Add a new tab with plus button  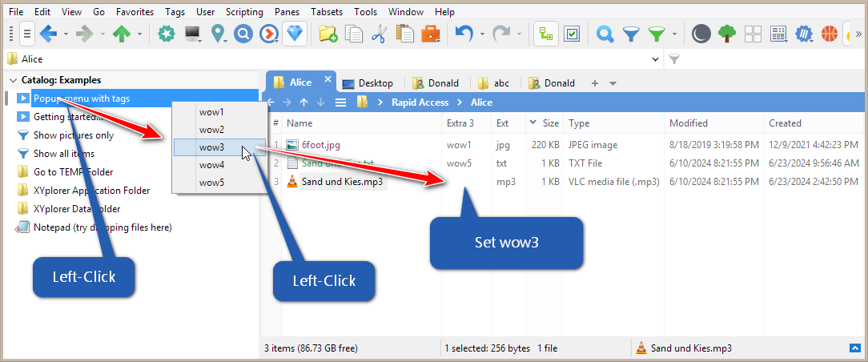[x=595, y=83]
